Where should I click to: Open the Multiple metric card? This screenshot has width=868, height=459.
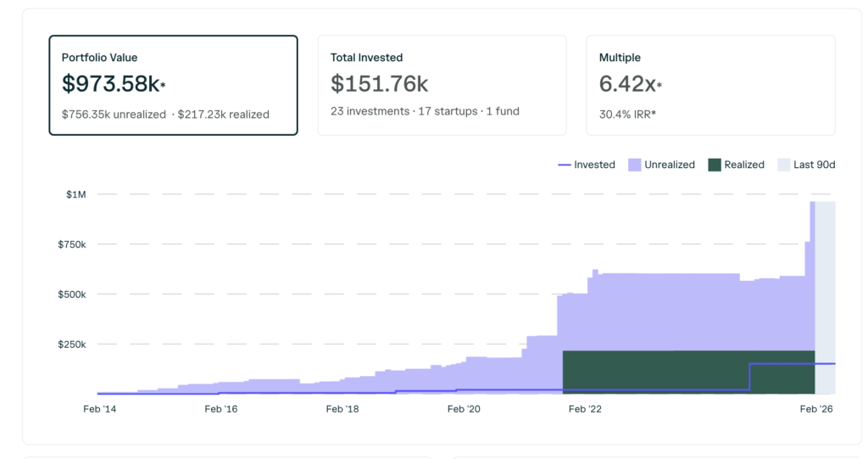pyautogui.click(x=710, y=85)
